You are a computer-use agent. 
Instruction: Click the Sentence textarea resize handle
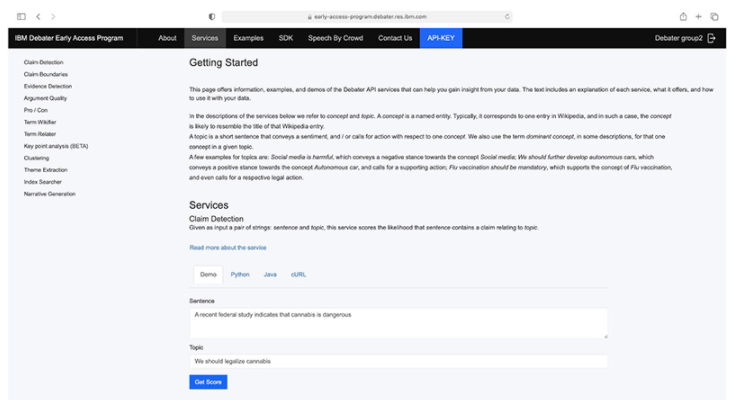605,336
